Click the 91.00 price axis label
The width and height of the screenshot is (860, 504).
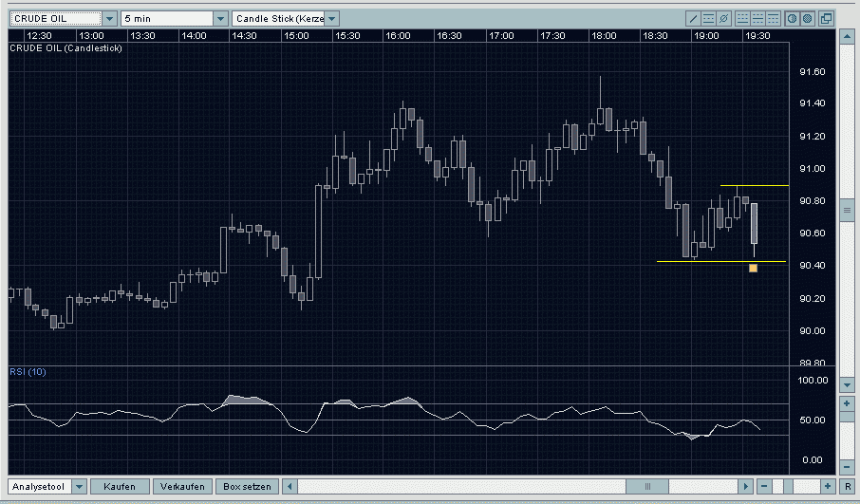point(813,169)
